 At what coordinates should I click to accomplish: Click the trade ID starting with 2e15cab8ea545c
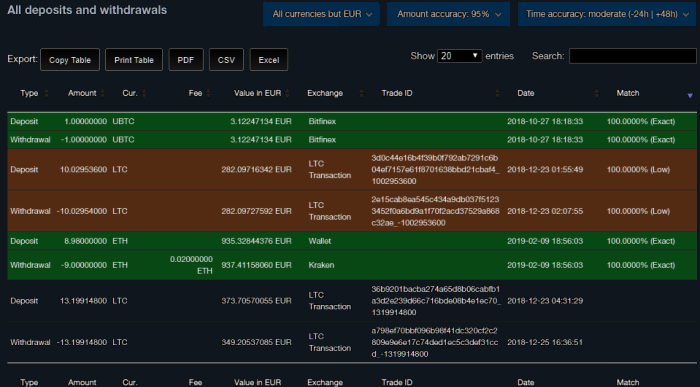point(435,211)
